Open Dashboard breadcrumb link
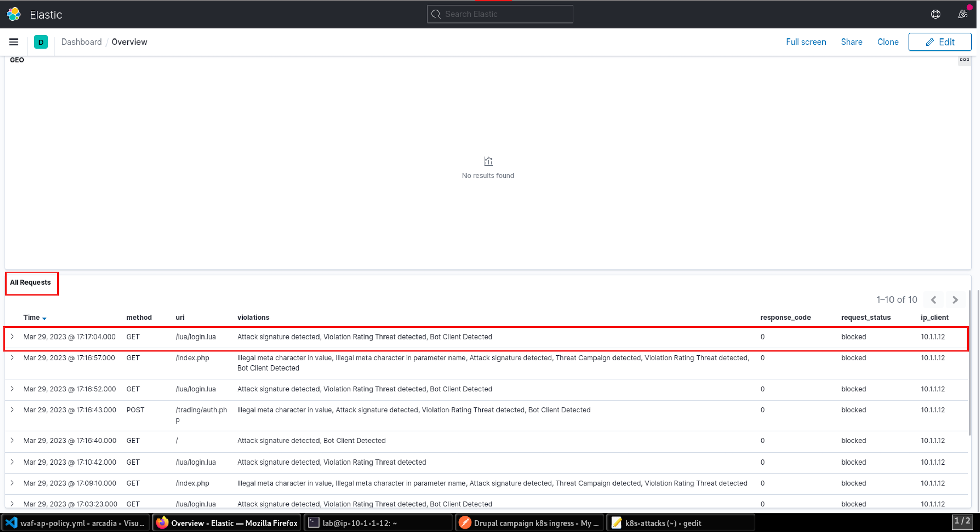This screenshot has height=532, width=980. click(81, 42)
